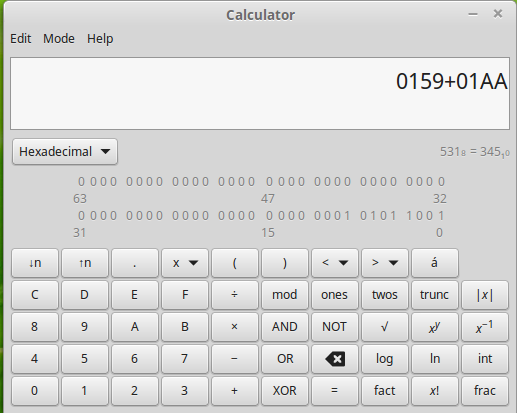
Task: Click hex digit B button
Action: (x=185, y=327)
